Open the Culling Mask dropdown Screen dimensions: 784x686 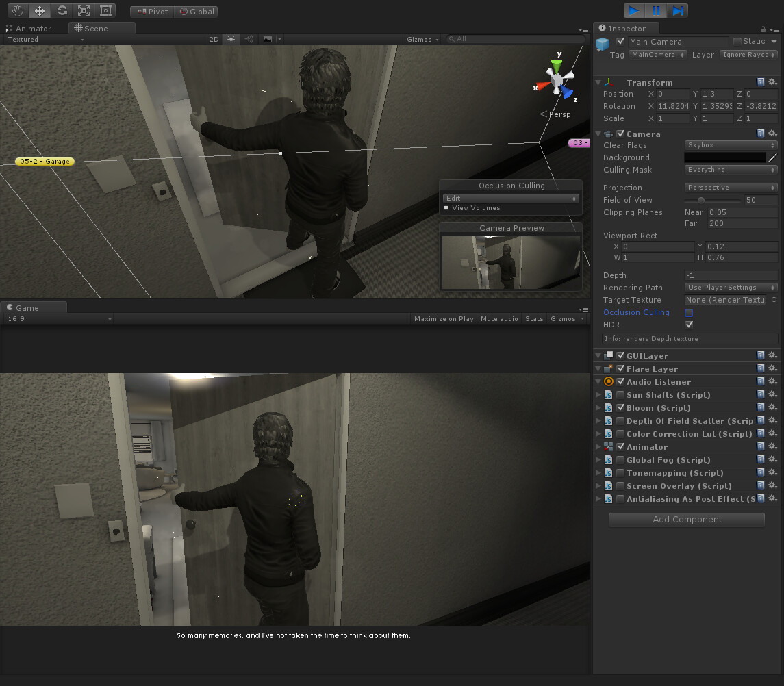click(x=730, y=170)
